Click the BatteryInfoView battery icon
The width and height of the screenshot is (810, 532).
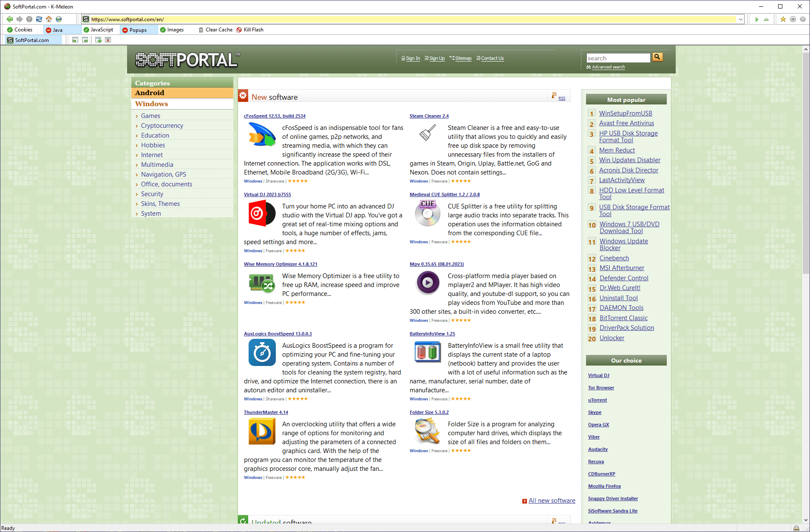click(428, 352)
